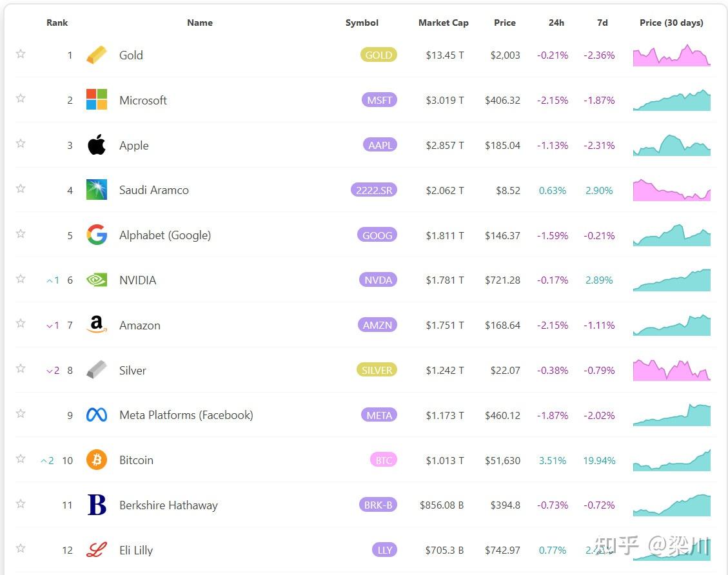Click the down-rank chevron next to Silver
Image resolution: width=728 pixels, height=575 pixels.
pyautogui.click(x=51, y=370)
